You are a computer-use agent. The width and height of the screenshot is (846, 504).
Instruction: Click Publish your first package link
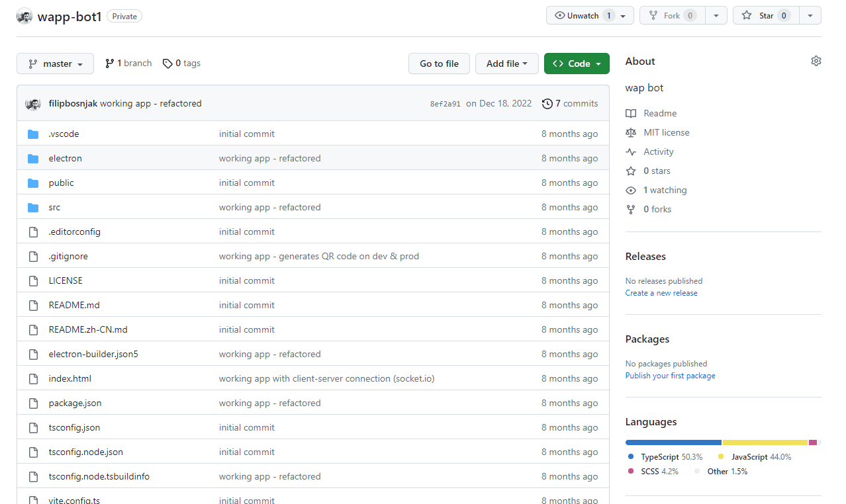point(670,376)
